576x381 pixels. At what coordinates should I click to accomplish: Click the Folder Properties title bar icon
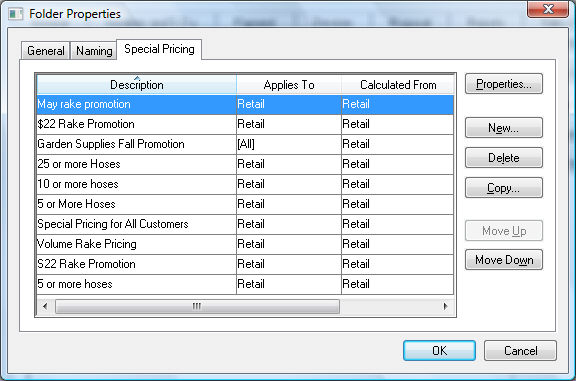click(x=15, y=14)
